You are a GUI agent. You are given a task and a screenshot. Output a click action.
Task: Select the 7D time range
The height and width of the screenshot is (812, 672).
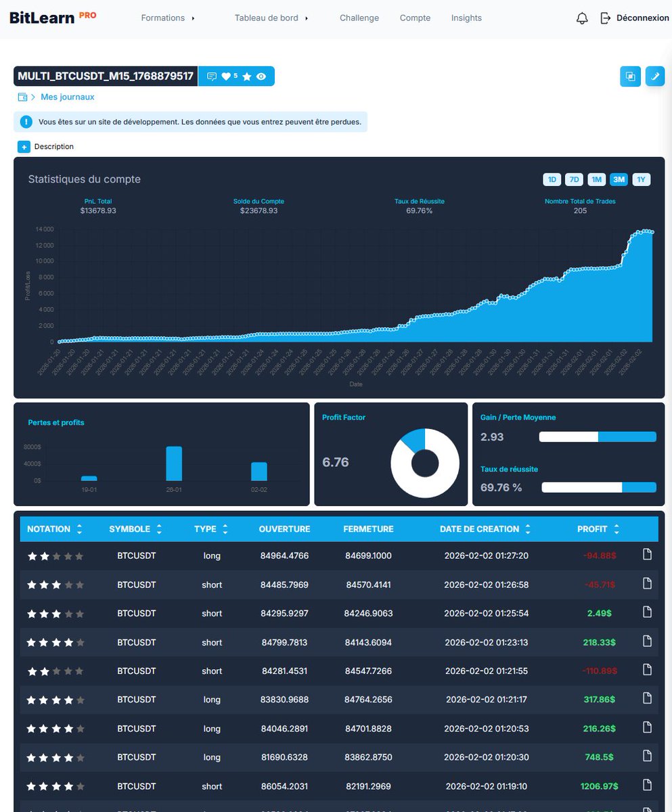574,179
